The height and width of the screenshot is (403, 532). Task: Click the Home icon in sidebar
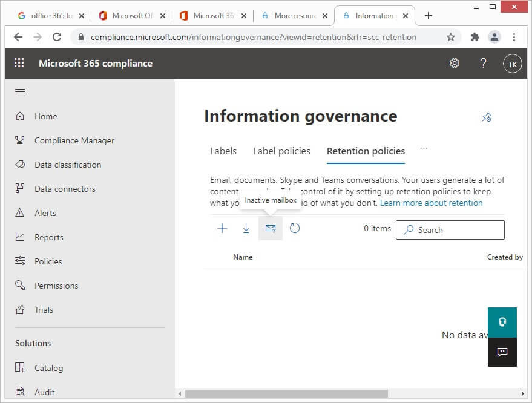[20, 116]
